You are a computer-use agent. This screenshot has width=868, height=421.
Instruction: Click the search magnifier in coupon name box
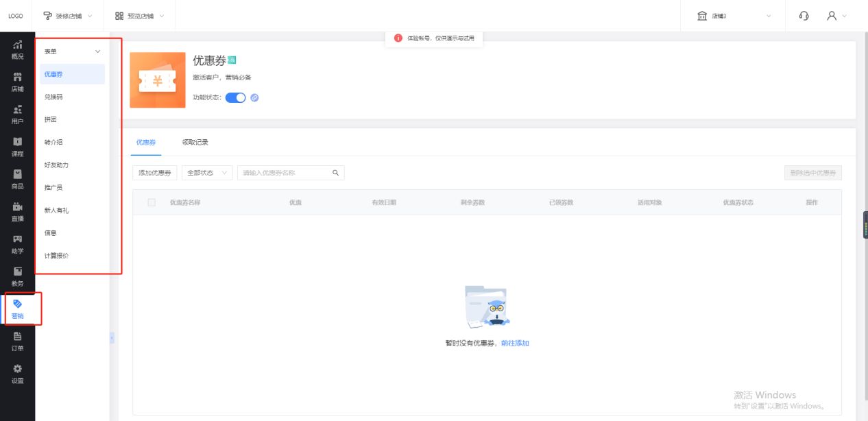coord(335,173)
